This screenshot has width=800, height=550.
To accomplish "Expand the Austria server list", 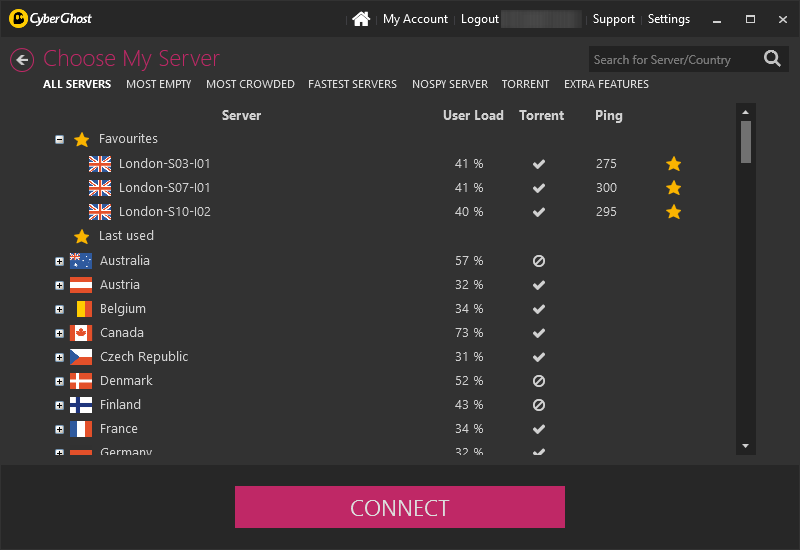I will pos(60,285).
